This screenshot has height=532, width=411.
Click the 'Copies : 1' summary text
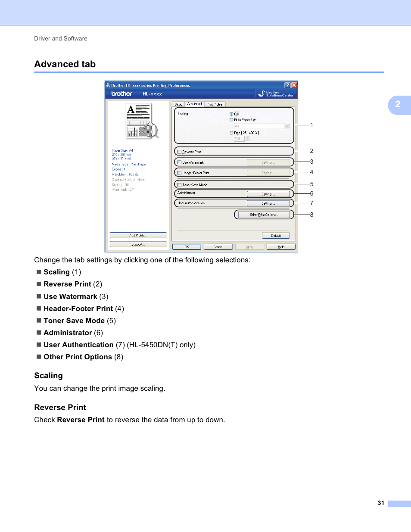(119, 169)
